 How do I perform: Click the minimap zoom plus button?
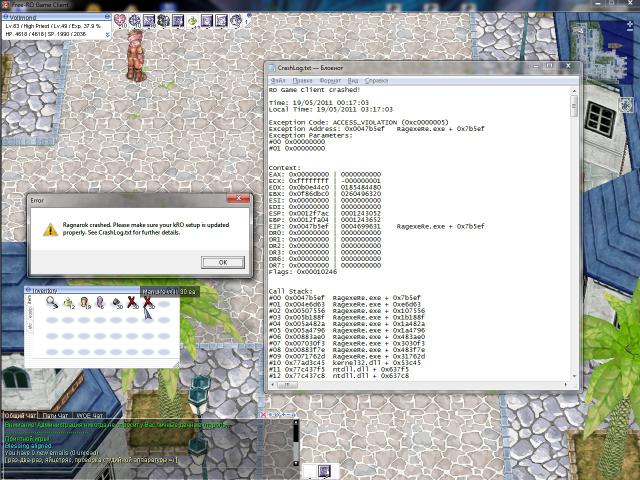(631, 26)
